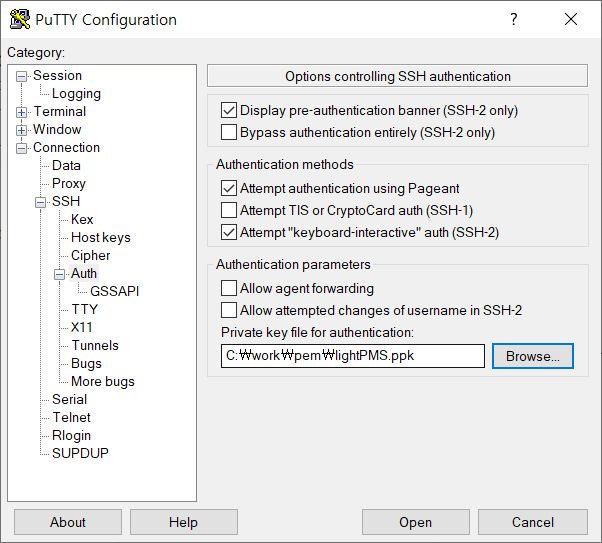
Task: Select SUPDUP category
Action: coord(80,453)
